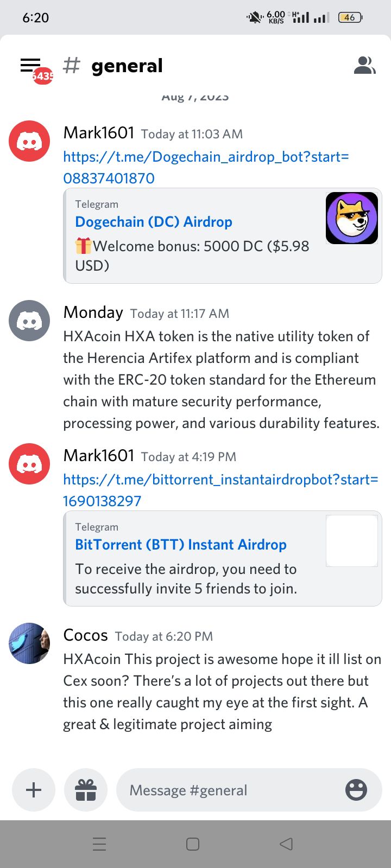Viewport: 391px width, 868px height.
Task: Open Cocos user avatar
Action: pos(29,643)
